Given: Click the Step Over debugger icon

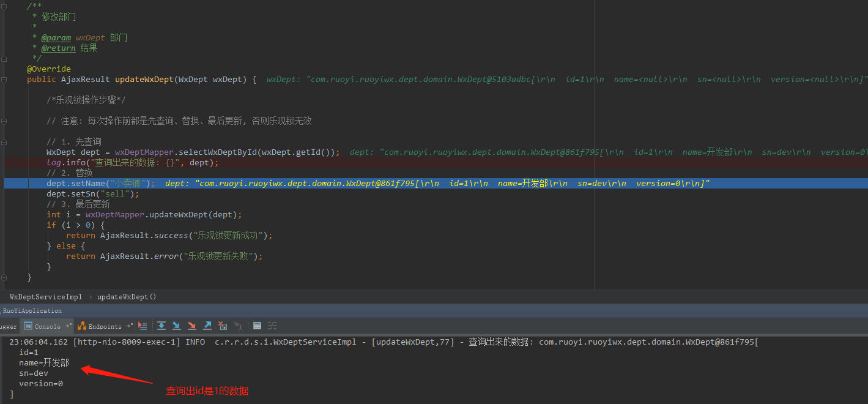Looking at the screenshot, I should [x=161, y=326].
